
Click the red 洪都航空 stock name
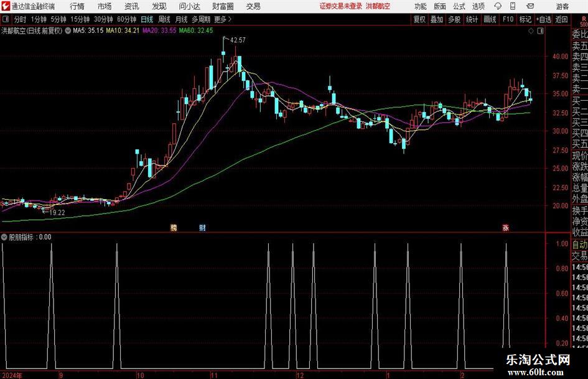click(x=378, y=6)
